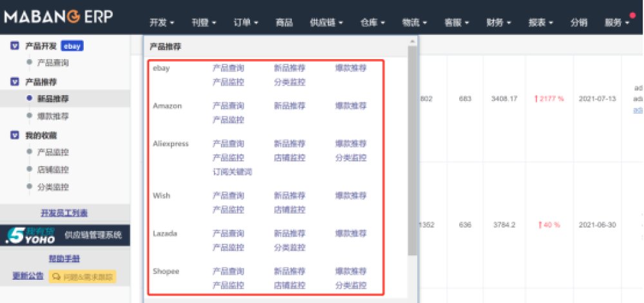This screenshot has height=303, width=644.
Task: Click the blue ebay badge beside 产品开发
Action: 72,46
